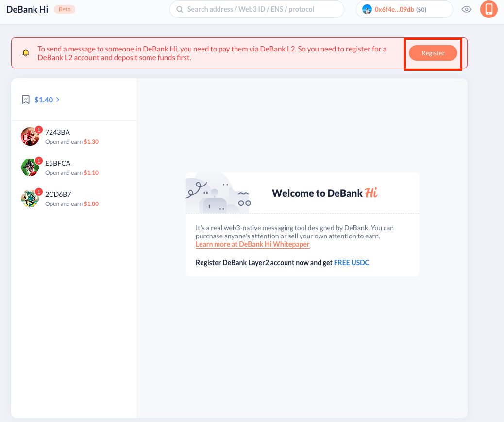504x422 pixels.
Task: Open the E5BFCA conversation
Action: (x=74, y=168)
